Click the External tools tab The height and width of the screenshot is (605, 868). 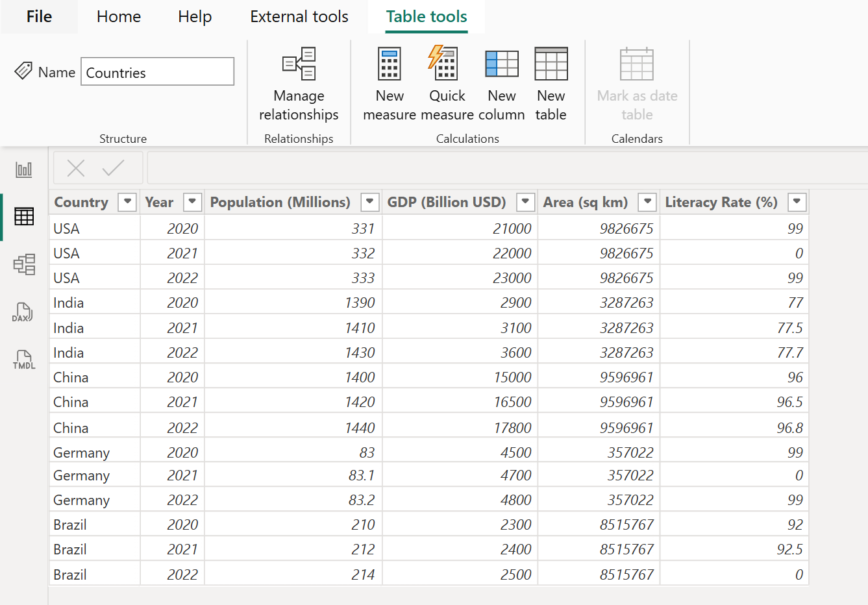pyautogui.click(x=299, y=16)
